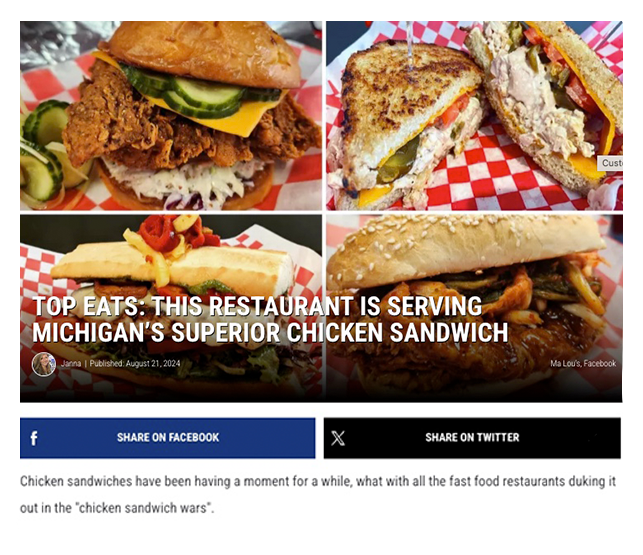Click the quoted "chicken sandwich wars" phrase
643x555 pixels.
click(144, 508)
